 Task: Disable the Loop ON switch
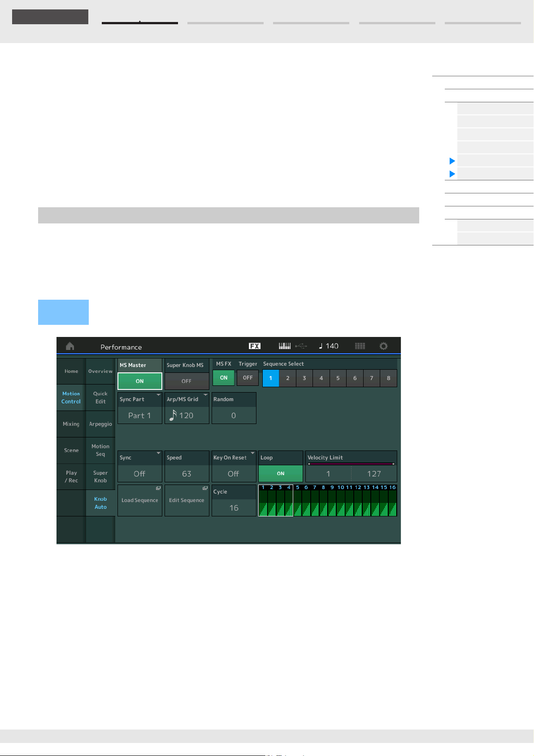tap(281, 473)
